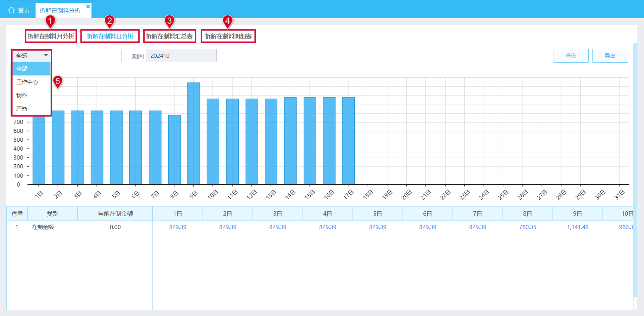Choose 产品 in the dropdown list

tap(31, 108)
